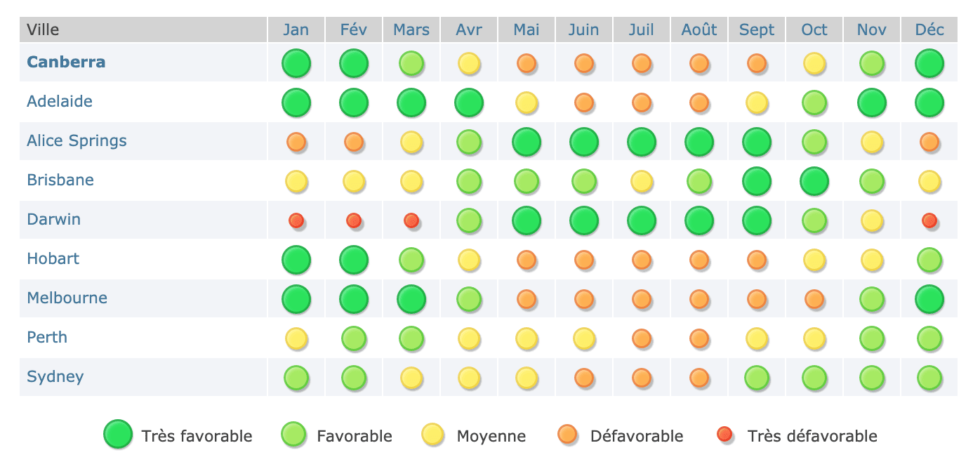Click Brisbane's October dark green circle
Image resolution: width=980 pixels, height=469 pixels.
click(x=814, y=181)
